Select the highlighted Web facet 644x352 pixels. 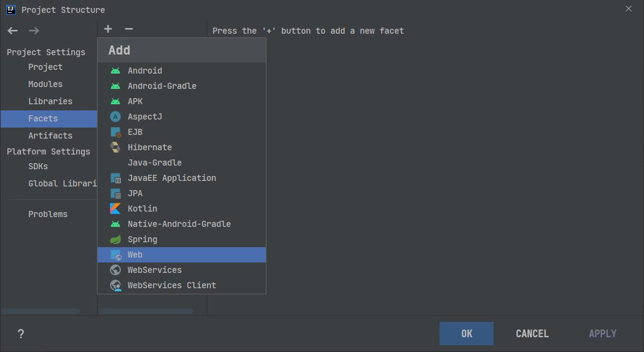[182, 254]
